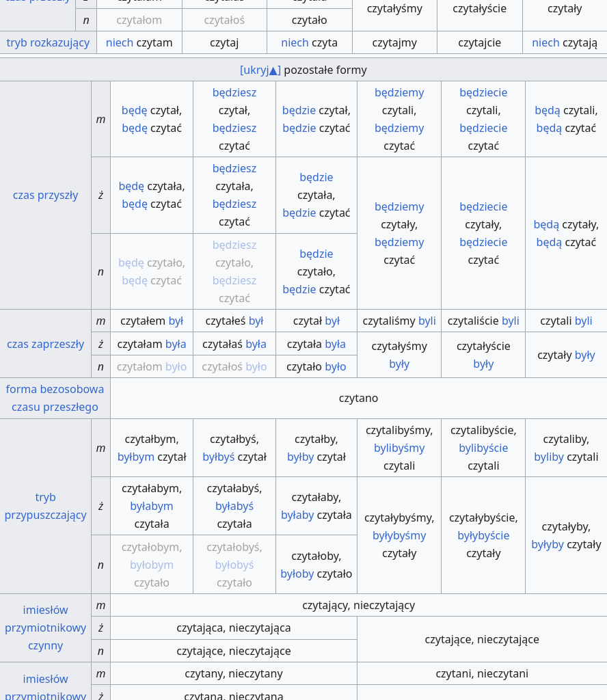Click 'niech' before the word czytają
Image resolution: width=607 pixels, height=700 pixels.
545,42
